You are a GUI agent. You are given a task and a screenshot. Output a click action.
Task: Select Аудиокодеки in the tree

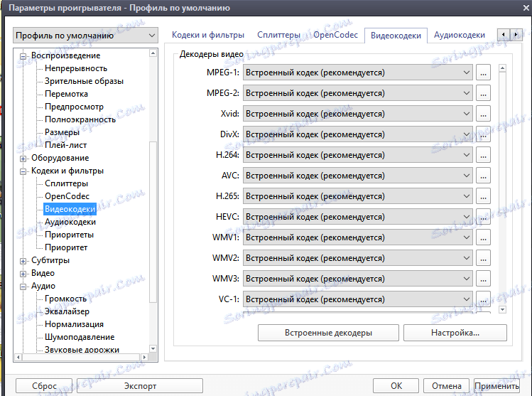pos(70,222)
